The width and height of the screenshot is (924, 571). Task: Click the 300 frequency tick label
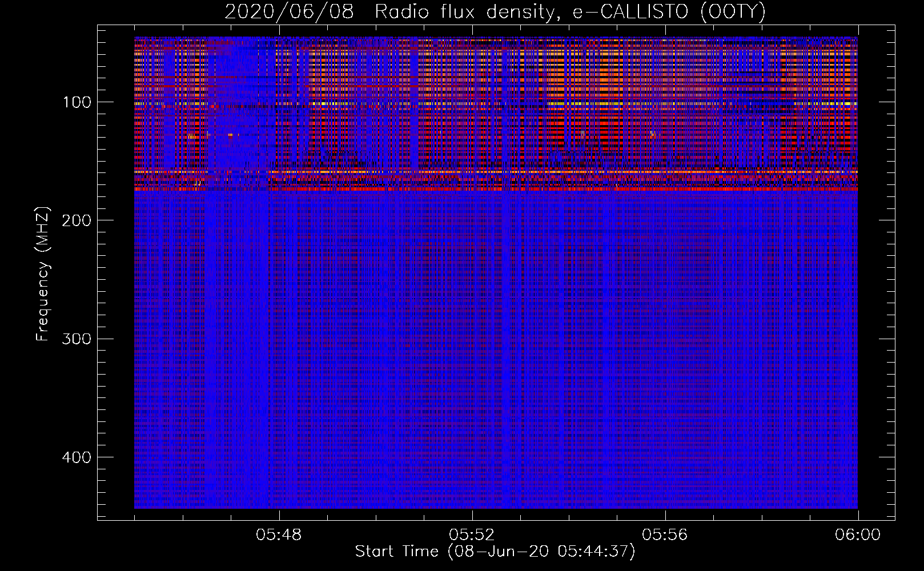pos(76,339)
